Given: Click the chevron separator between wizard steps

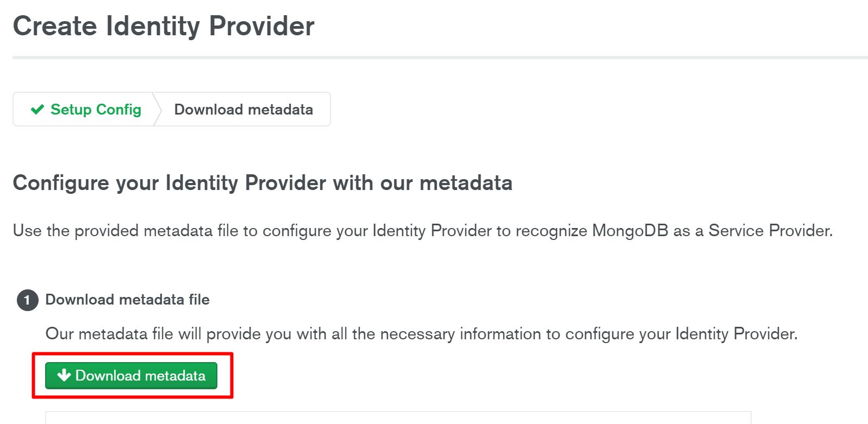Looking at the screenshot, I should (x=158, y=110).
